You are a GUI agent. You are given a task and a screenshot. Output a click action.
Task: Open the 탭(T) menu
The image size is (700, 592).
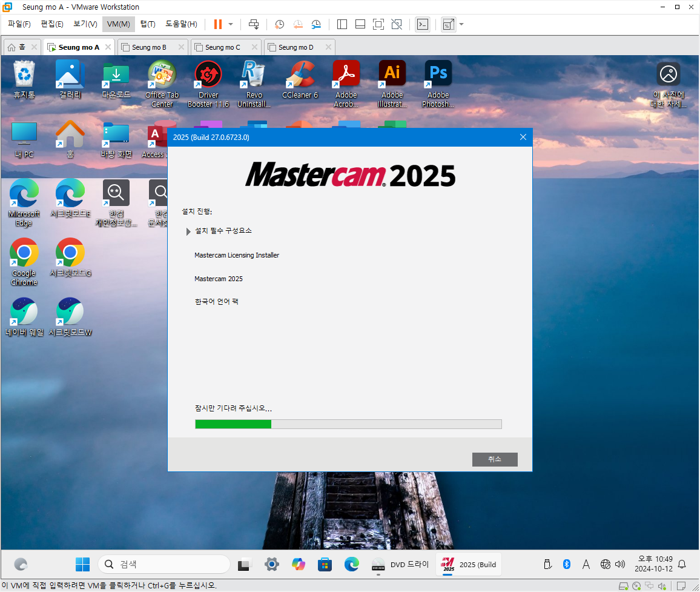[x=148, y=24]
